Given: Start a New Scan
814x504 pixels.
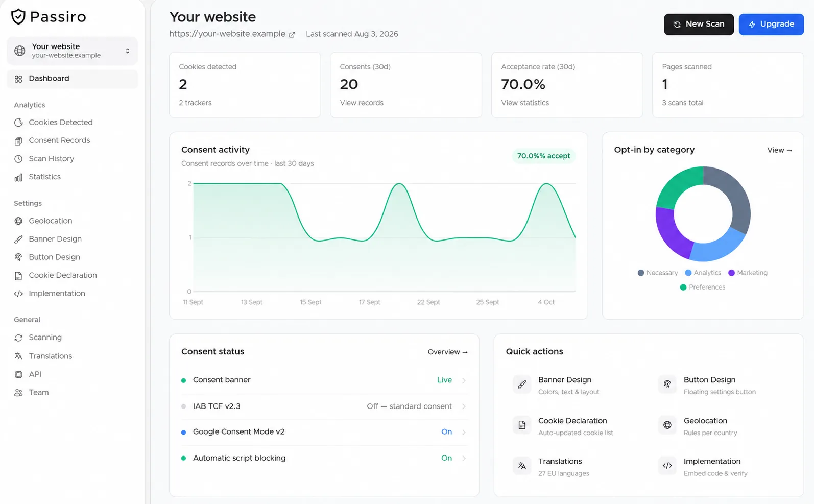Looking at the screenshot, I should (699, 25).
